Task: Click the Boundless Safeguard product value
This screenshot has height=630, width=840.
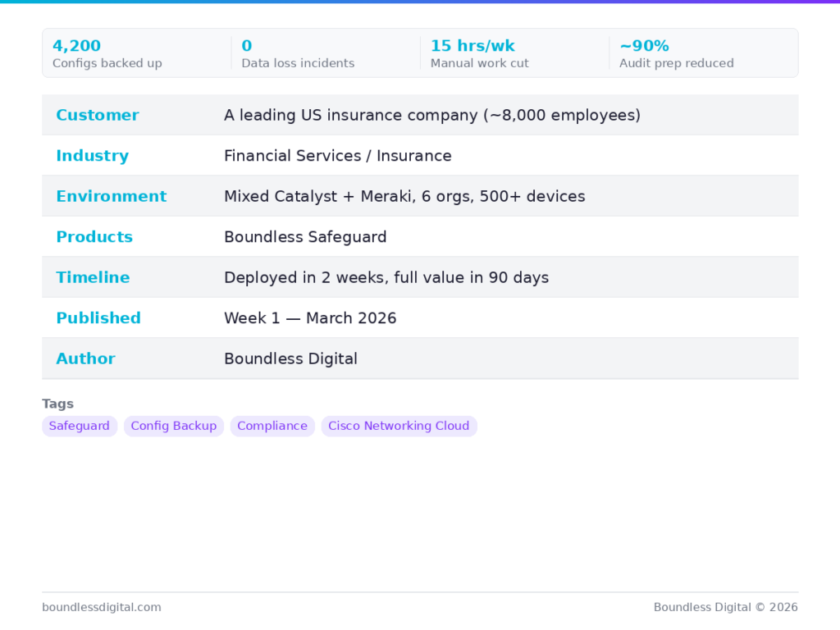Action: [305, 237]
